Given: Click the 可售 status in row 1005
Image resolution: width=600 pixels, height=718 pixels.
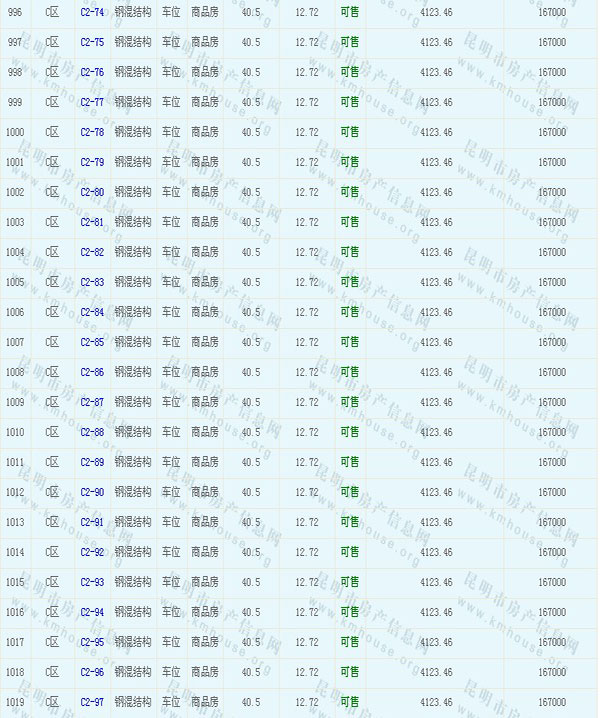Looking at the screenshot, I should [349, 283].
